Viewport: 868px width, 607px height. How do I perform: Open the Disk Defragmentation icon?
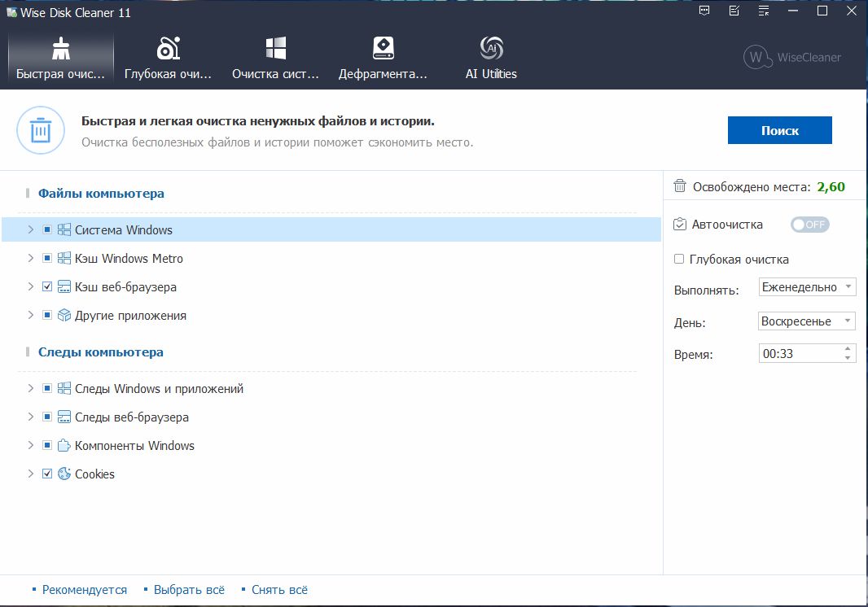point(383,50)
